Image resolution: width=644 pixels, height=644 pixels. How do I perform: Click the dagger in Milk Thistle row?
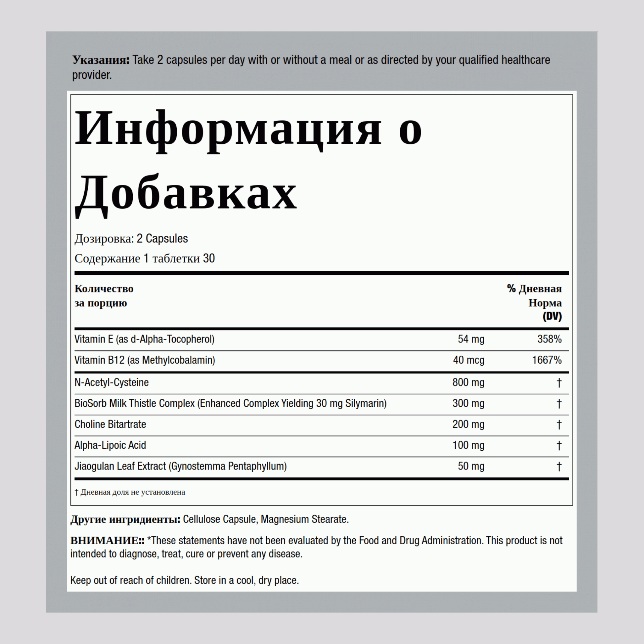[559, 404]
